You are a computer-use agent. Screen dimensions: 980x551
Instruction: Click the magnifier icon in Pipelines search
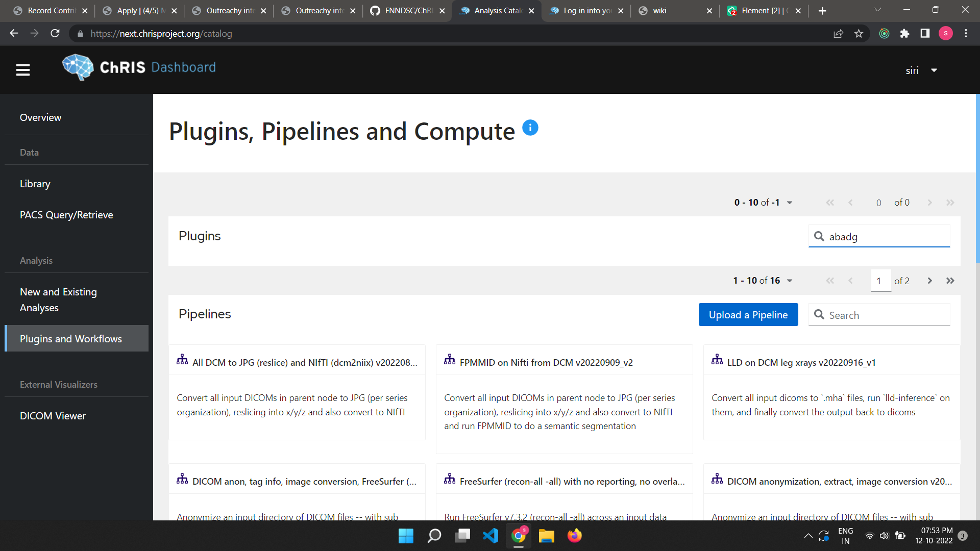(820, 315)
